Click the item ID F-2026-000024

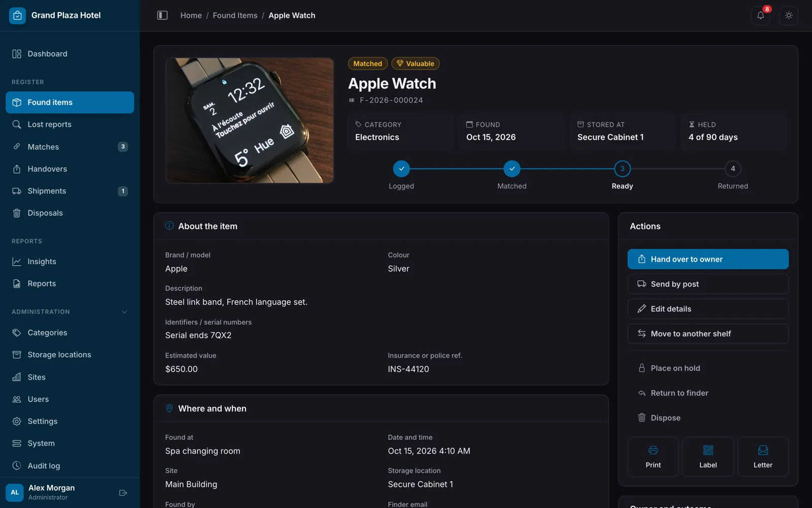click(391, 100)
